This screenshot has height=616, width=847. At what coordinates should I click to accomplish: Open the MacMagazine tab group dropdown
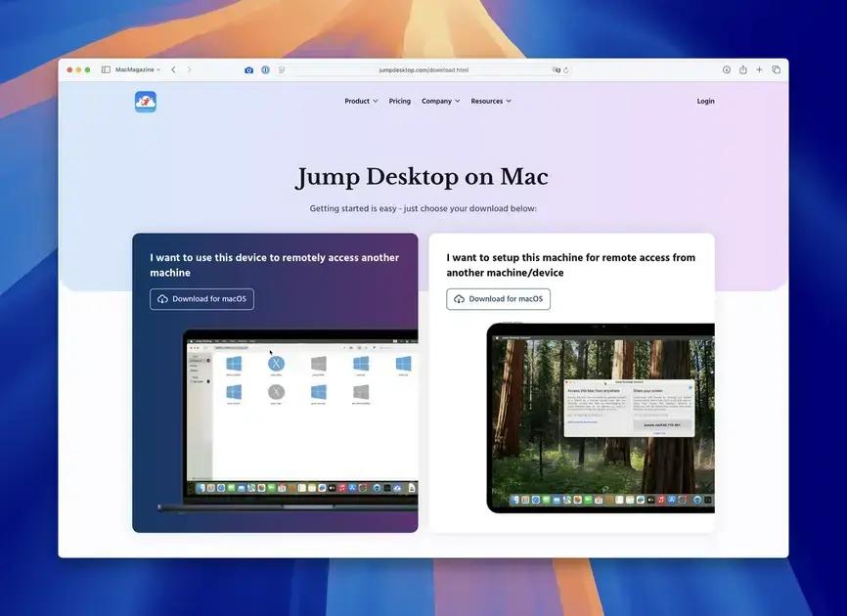pyautogui.click(x=138, y=69)
